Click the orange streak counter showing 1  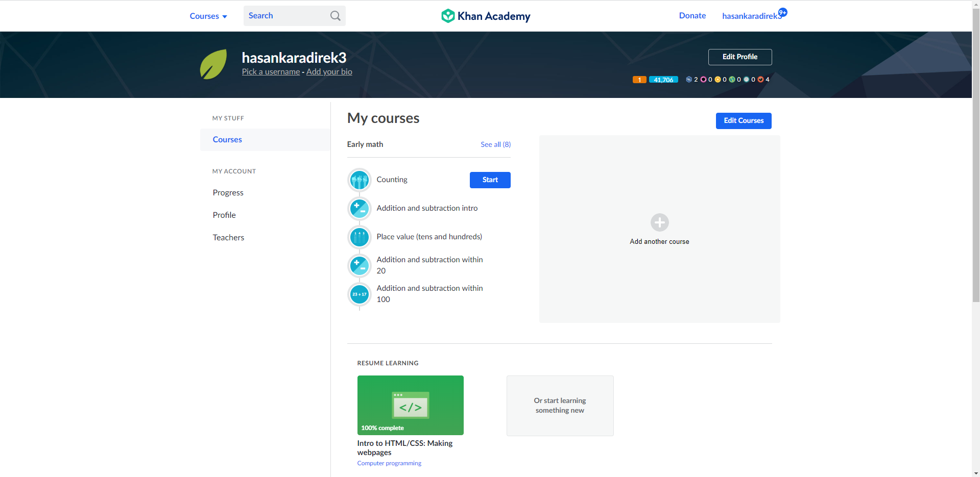pyautogui.click(x=639, y=80)
